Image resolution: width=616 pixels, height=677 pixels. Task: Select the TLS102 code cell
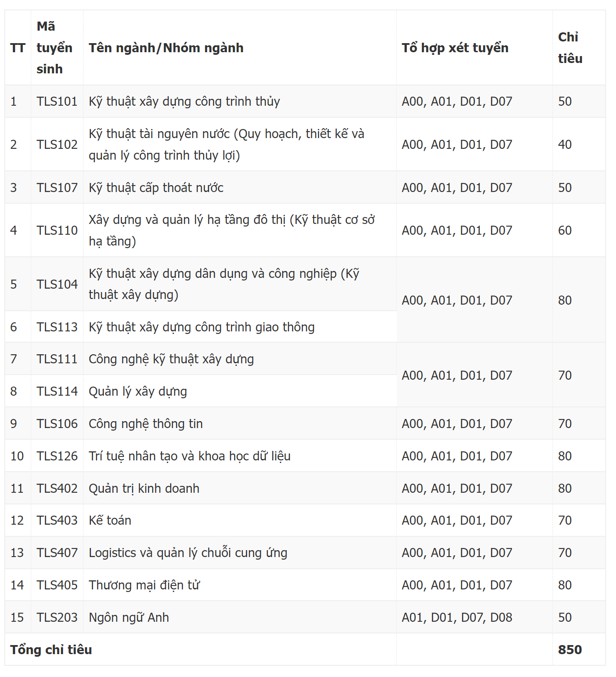(x=57, y=145)
